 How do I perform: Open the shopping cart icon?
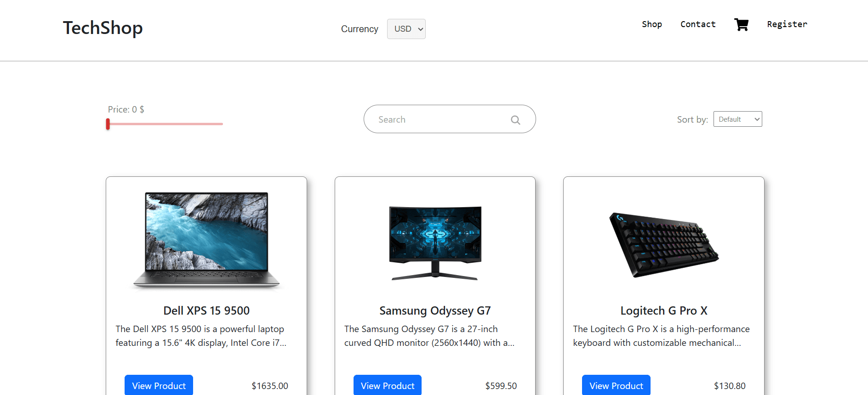coord(741,24)
